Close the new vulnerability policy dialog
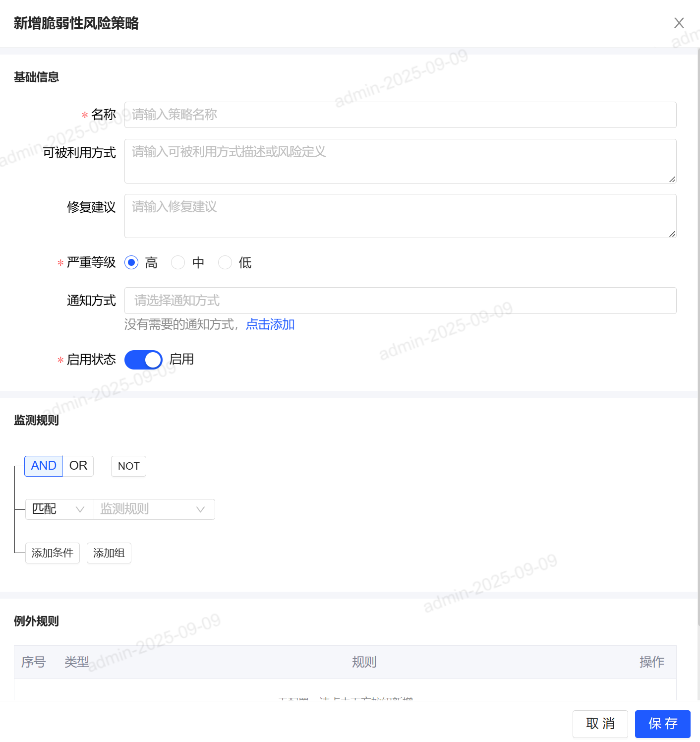The height and width of the screenshot is (742, 700). click(x=679, y=23)
